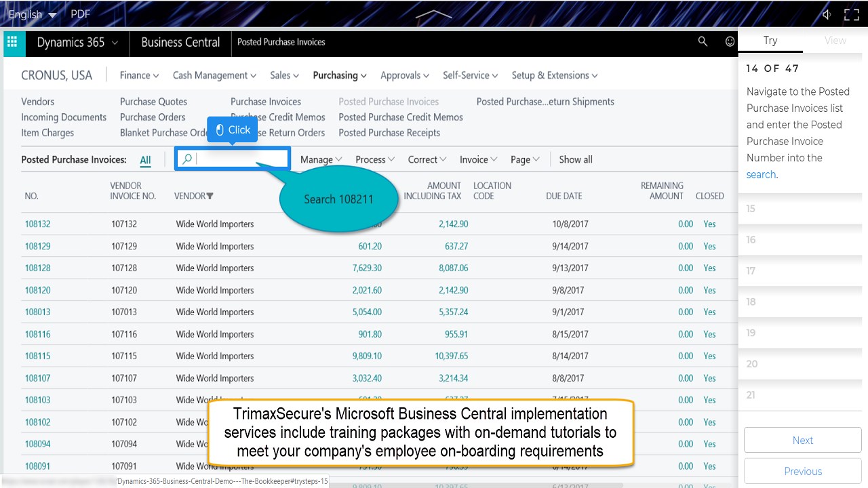The width and height of the screenshot is (868, 488).
Task: Open the Manage action menu
Action: [x=321, y=160]
